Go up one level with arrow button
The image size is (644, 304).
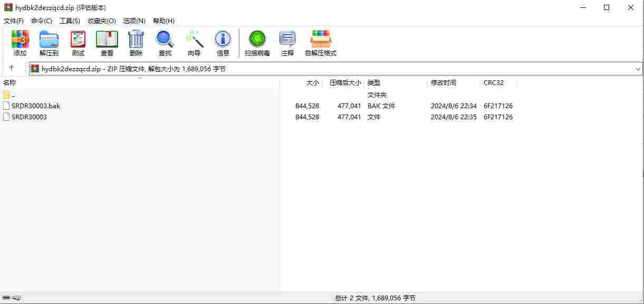tap(12, 69)
